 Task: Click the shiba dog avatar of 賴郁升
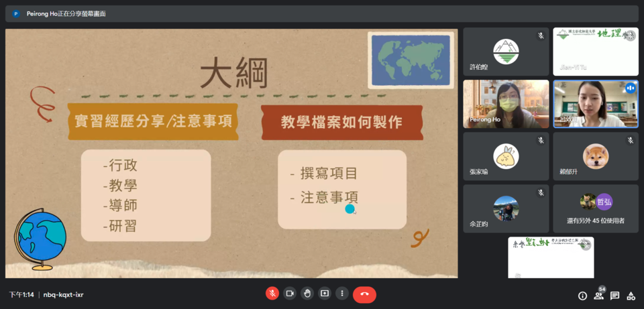[596, 156]
